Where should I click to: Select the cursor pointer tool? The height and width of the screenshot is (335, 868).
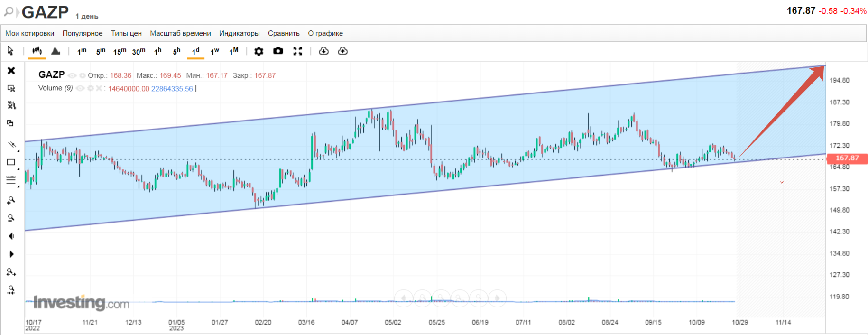(10, 51)
